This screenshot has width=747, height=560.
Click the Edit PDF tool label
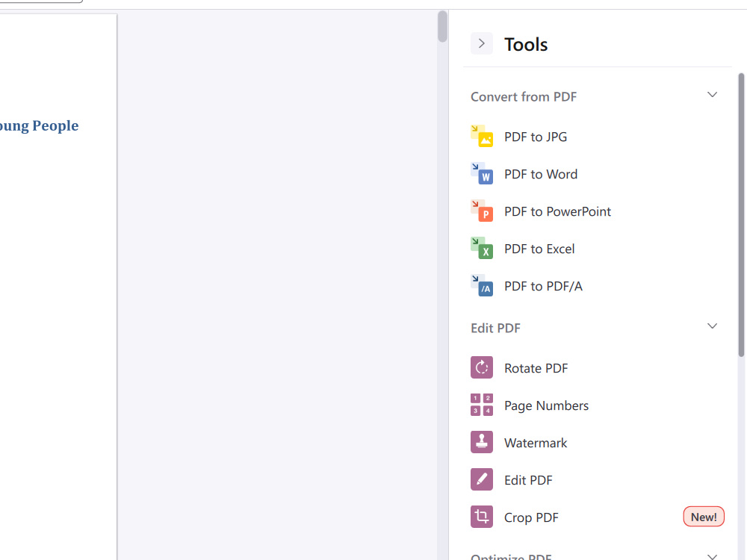point(528,480)
